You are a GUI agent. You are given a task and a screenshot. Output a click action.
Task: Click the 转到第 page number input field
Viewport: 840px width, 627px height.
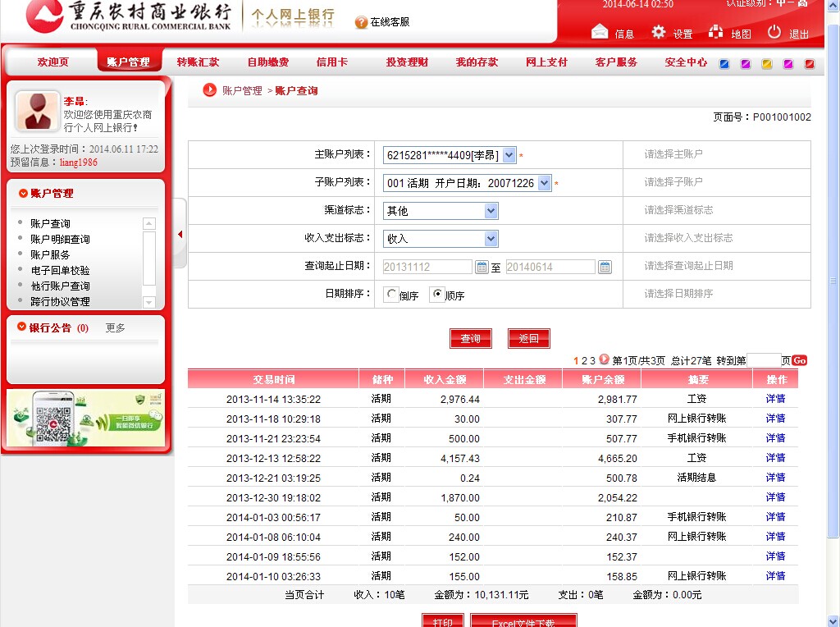click(x=763, y=360)
